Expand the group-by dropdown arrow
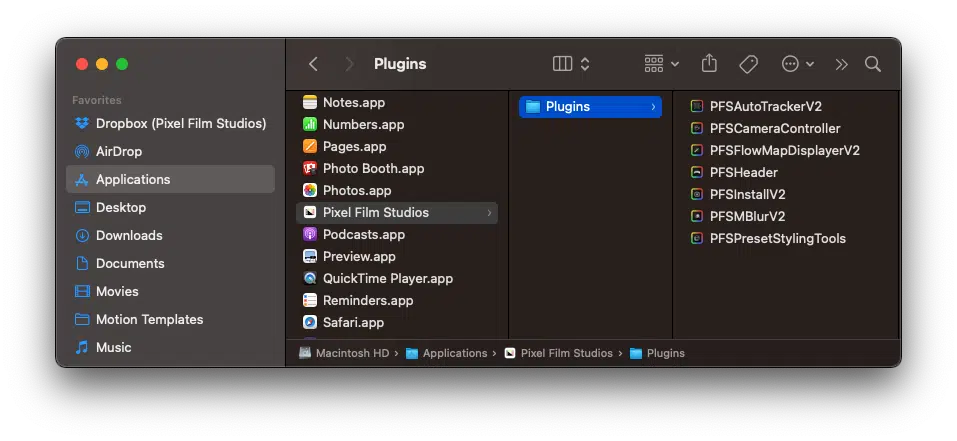This screenshot has width=957, height=441. coord(675,64)
